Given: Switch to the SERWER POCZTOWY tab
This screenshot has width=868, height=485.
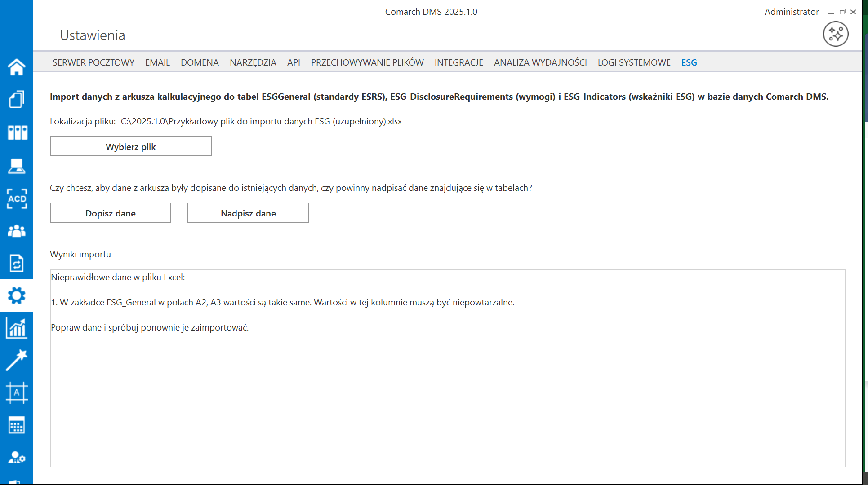Looking at the screenshot, I should tap(93, 62).
